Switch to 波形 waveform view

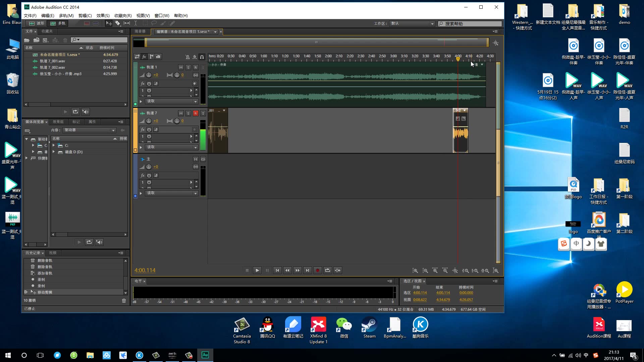pyautogui.click(x=37, y=23)
